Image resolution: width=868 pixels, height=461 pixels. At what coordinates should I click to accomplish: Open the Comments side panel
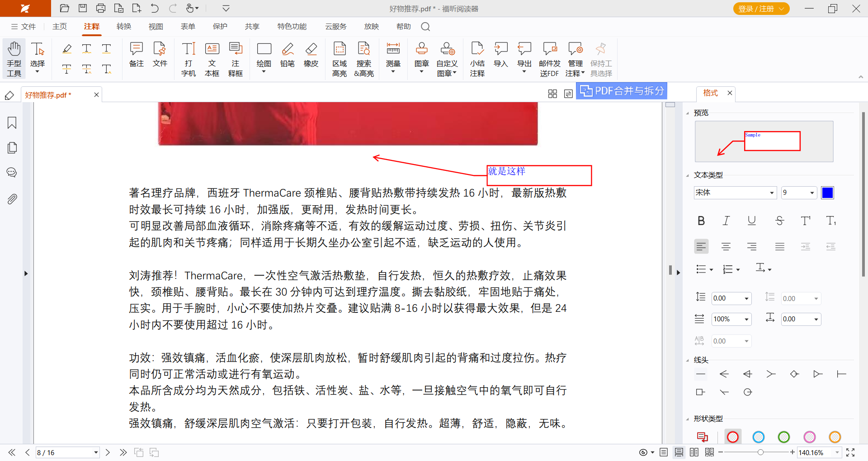click(12, 173)
